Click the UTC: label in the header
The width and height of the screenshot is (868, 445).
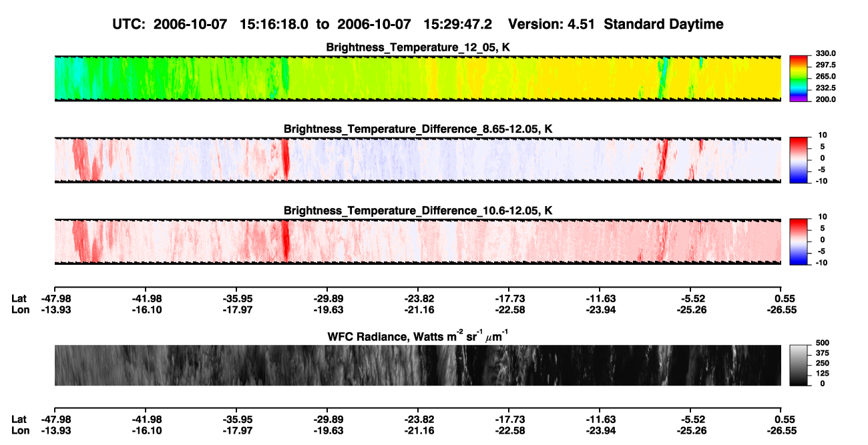[x=130, y=25]
